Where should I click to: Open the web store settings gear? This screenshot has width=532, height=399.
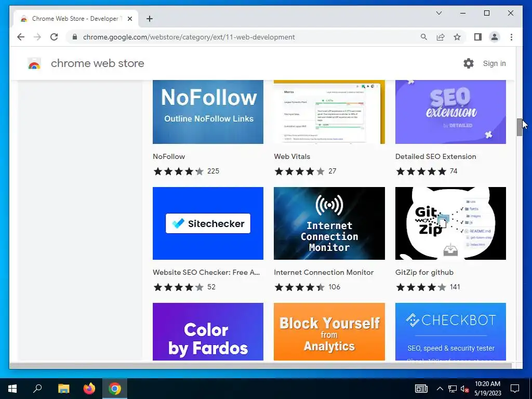469,63
